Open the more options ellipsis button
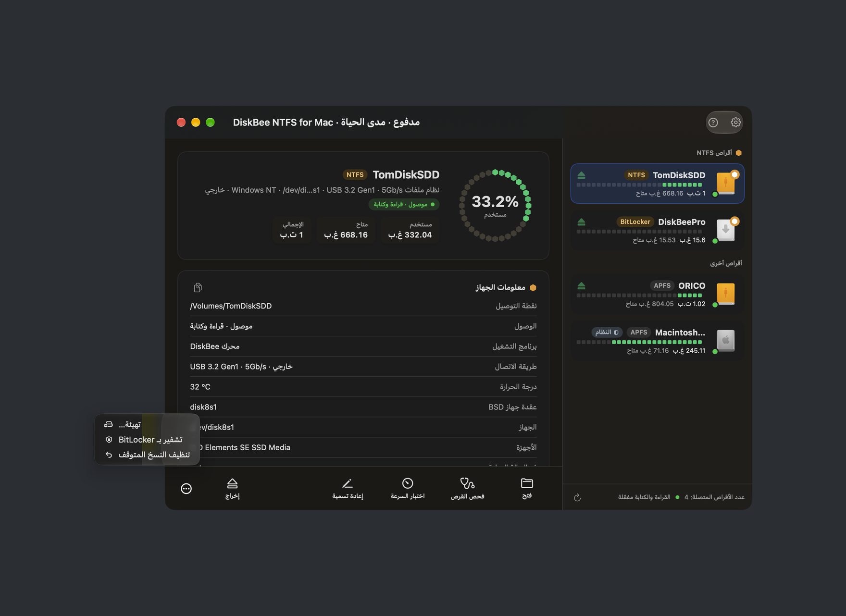 point(186,489)
